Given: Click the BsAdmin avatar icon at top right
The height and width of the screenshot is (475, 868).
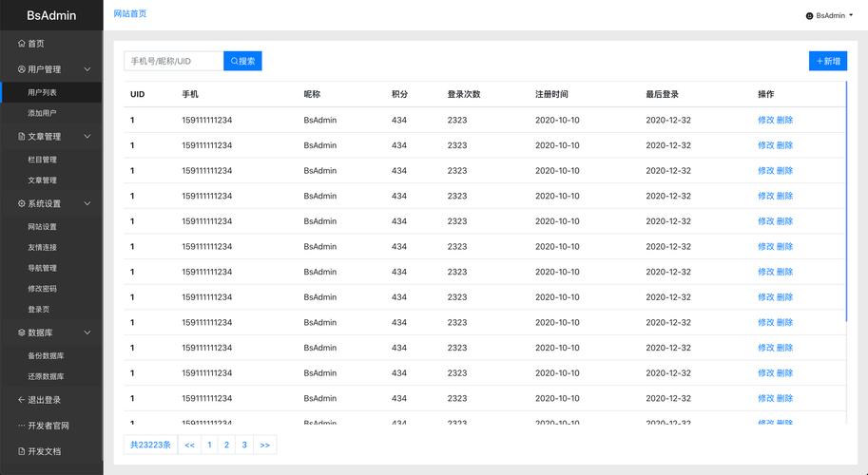Looking at the screenshot, I should (x=809, y=16).
